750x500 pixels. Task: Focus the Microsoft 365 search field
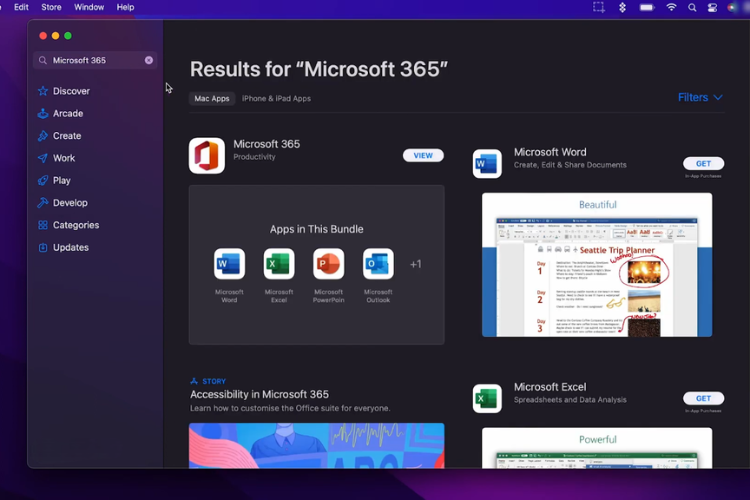pyautogui.click(x=95, y=60)
